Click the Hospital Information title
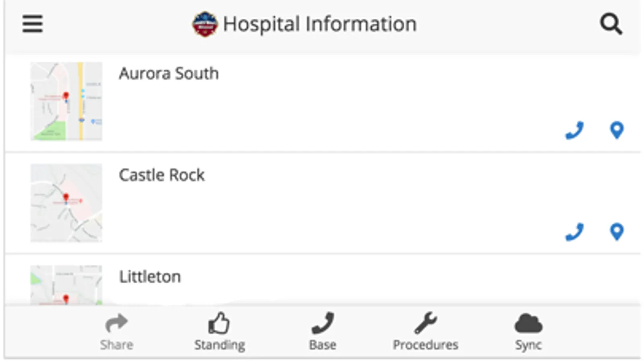Viewport: 644px width, 362px height. (x=320, y=24)
